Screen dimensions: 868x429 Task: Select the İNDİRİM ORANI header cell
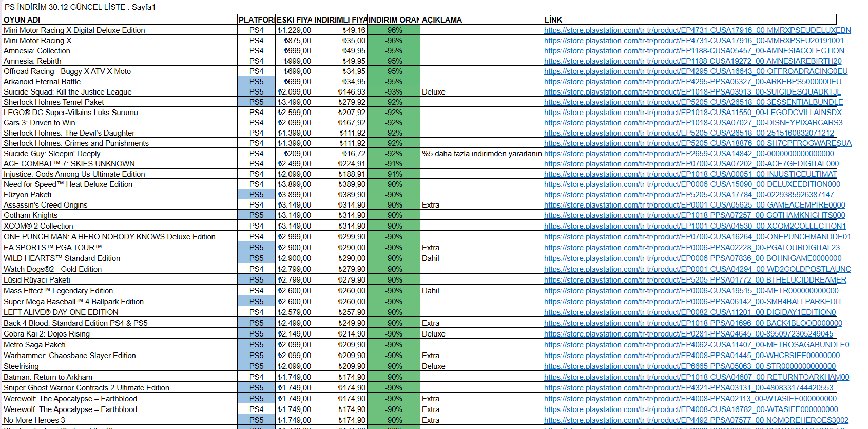[394, 20]
